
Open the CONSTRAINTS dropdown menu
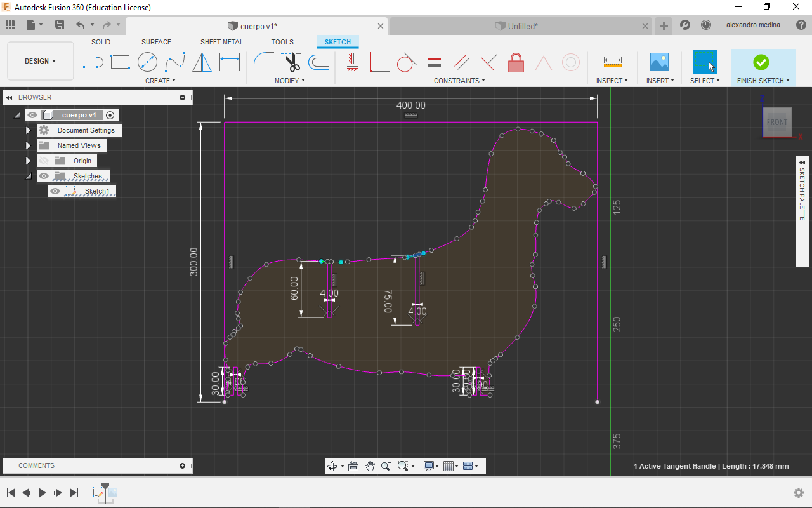click(459, 81)
